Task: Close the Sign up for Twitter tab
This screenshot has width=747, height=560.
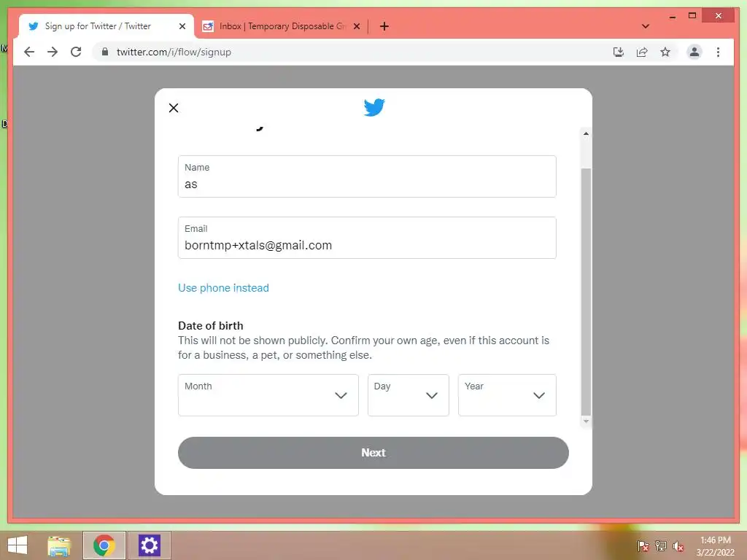Action: coord(182,26)
